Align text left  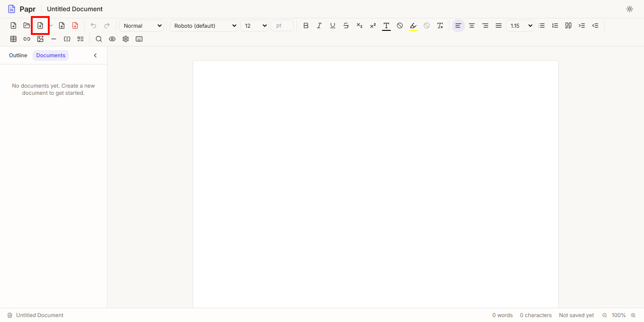(x=458, y=26)
